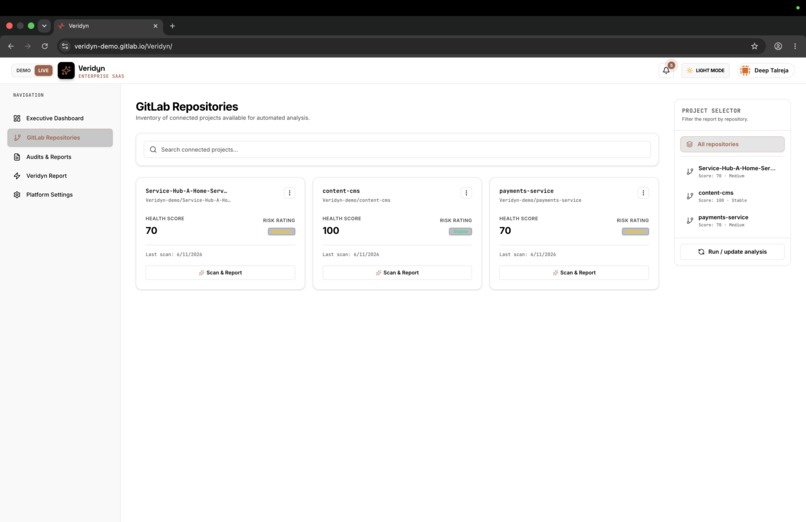Click Scan & Report on content-cms card
Image resolution: width=806 pixels, height=522 pixels.
[397, 273]
